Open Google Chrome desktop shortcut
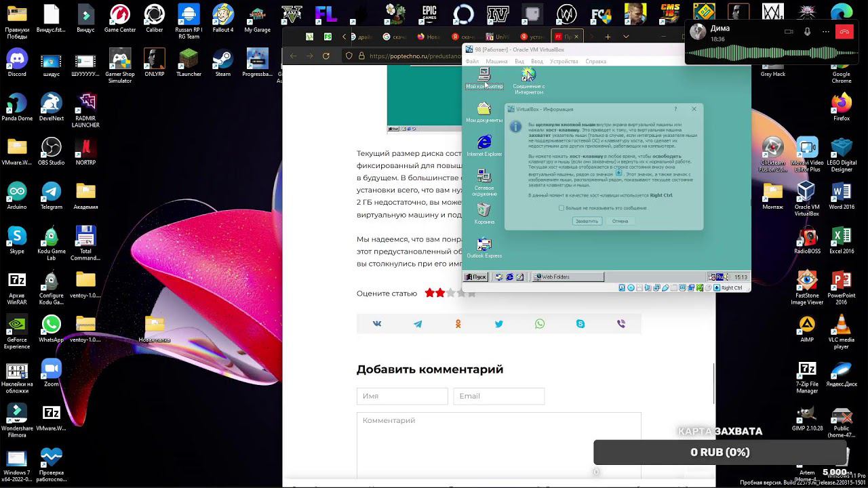This screenshot has height=488, width=868. coord(842,66)
